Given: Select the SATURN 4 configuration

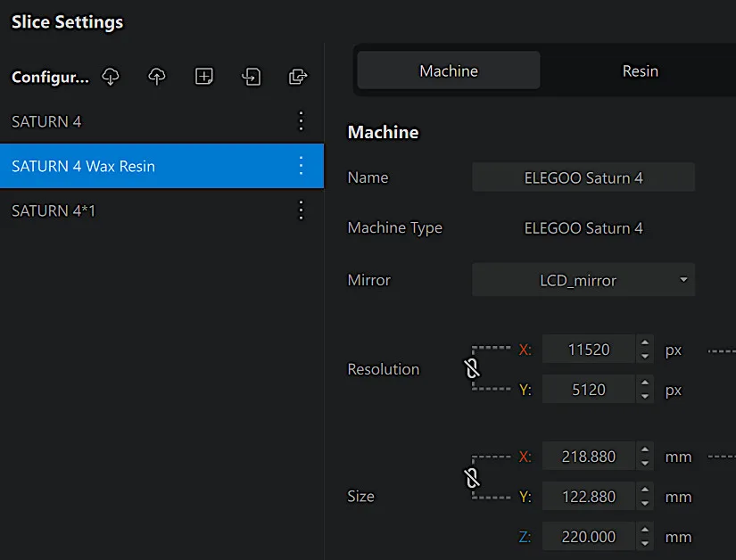Looking at the screenshot, I should pos(162,121).
